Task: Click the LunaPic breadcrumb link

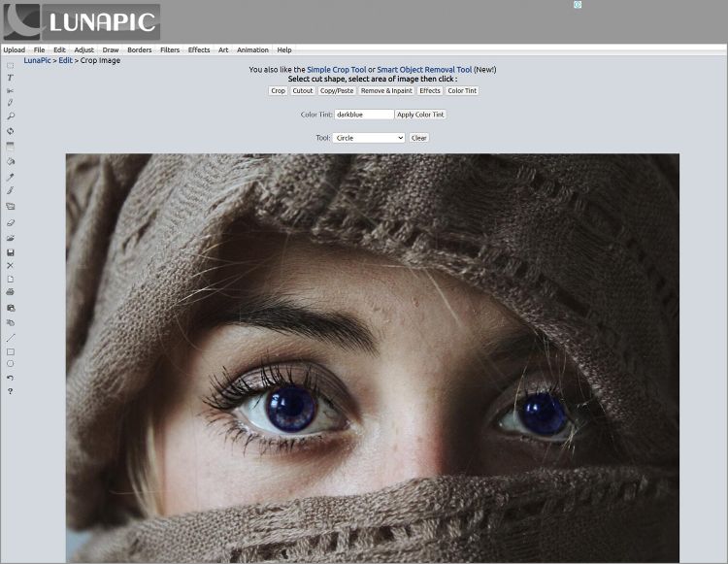Action: (x=37, y=60)
